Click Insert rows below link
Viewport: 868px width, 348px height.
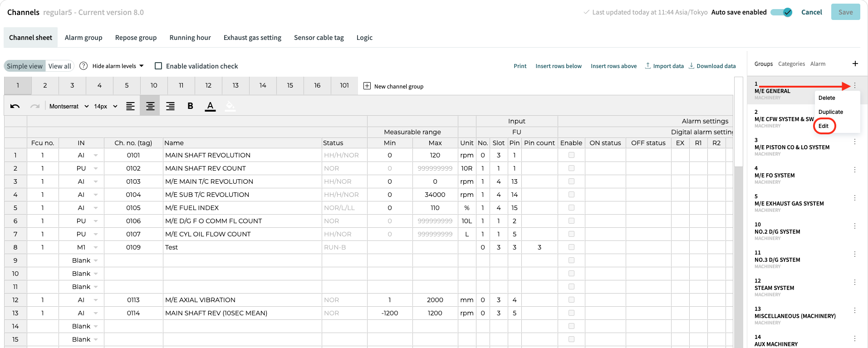(x=559, y=66)
